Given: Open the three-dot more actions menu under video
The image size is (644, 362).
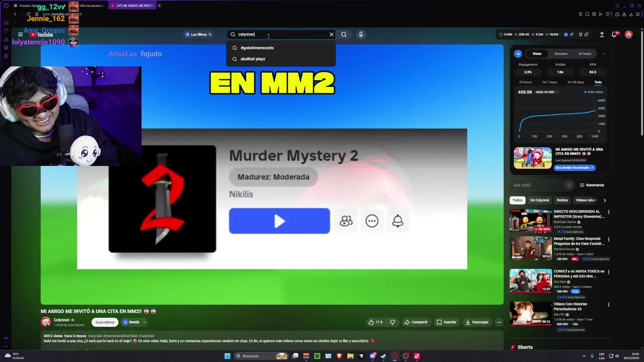Looking at the screenshot, I should pyautogui.click(x=499, y=322).
